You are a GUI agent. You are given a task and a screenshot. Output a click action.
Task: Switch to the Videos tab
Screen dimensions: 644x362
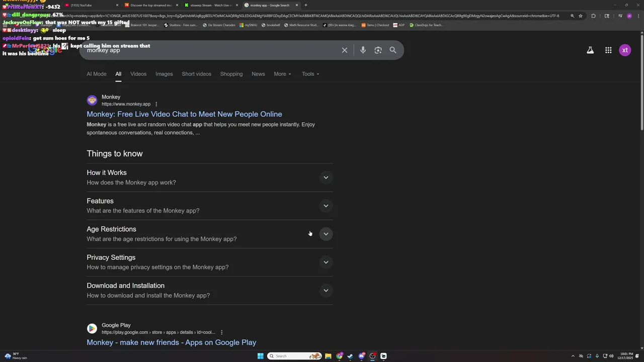(x=138, y=74)
